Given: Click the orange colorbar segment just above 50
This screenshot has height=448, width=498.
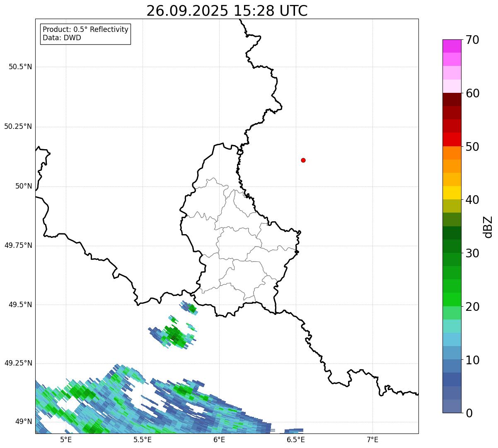Looking at the screenshot, I should click(x=452, y=153).
